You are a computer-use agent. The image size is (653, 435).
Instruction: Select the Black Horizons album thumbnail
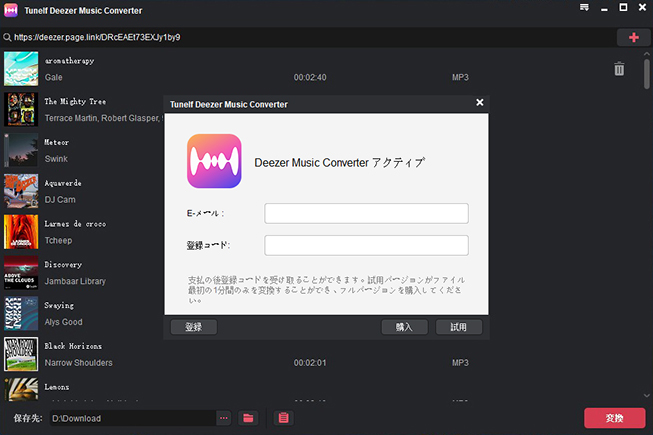[x=21, y=354]
